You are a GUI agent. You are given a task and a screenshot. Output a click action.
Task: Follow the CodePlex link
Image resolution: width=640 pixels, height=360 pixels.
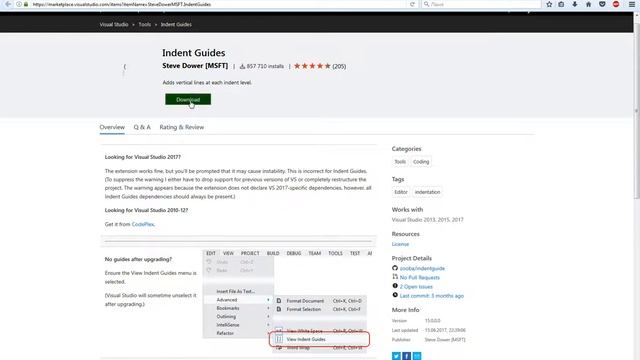point(143,224)
